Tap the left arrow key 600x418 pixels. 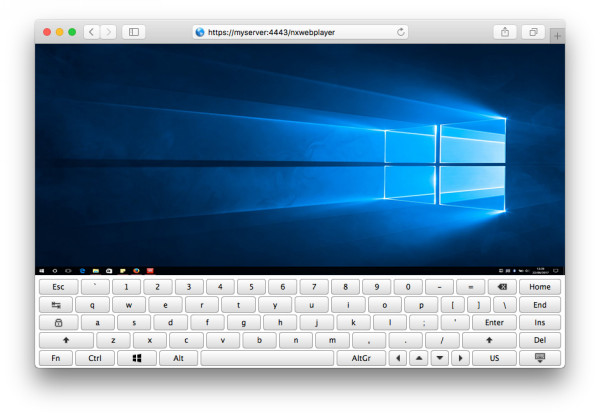coord(398,358)
